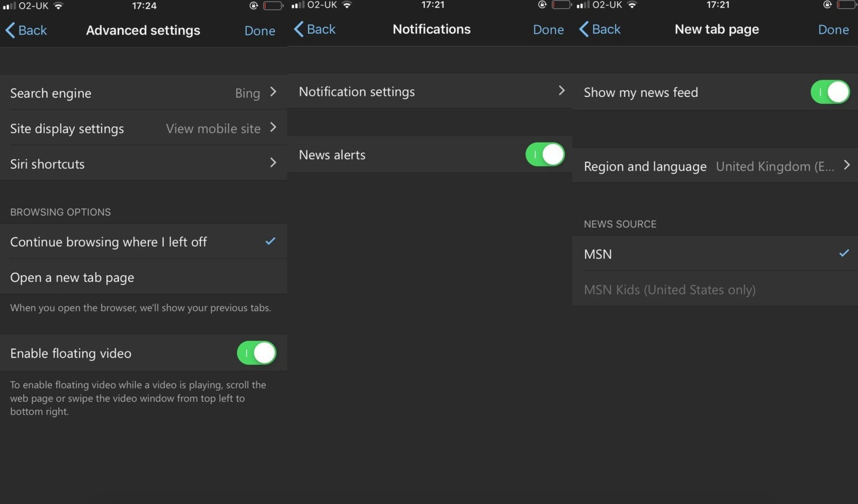Tap the MSN checkmark icon
This screenshot has height=504, width=858.
coord(844,253)
